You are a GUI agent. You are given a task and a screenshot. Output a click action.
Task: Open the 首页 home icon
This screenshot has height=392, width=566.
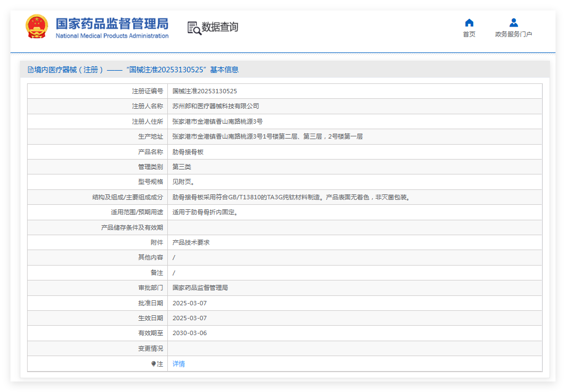tap(469, 23)
